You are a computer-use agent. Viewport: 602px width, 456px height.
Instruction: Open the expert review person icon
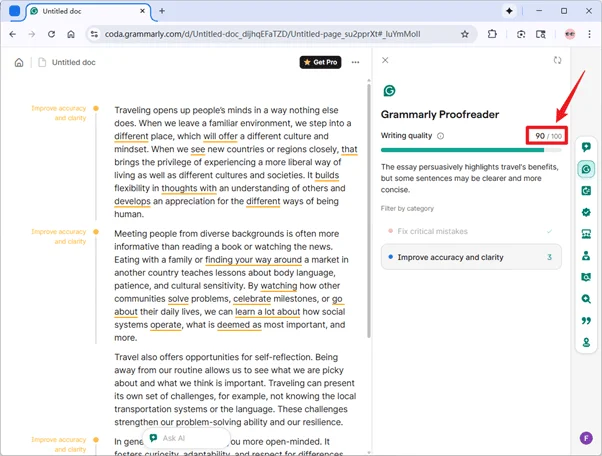tap(586, 256)
